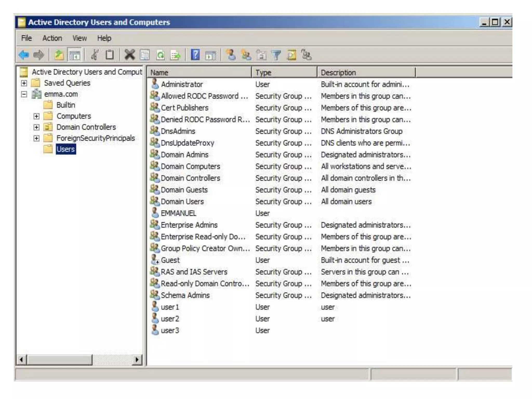This screenshot has width=532, height=399.
Task: Click the Delete X toolbar icon
Action: [129, 55]
